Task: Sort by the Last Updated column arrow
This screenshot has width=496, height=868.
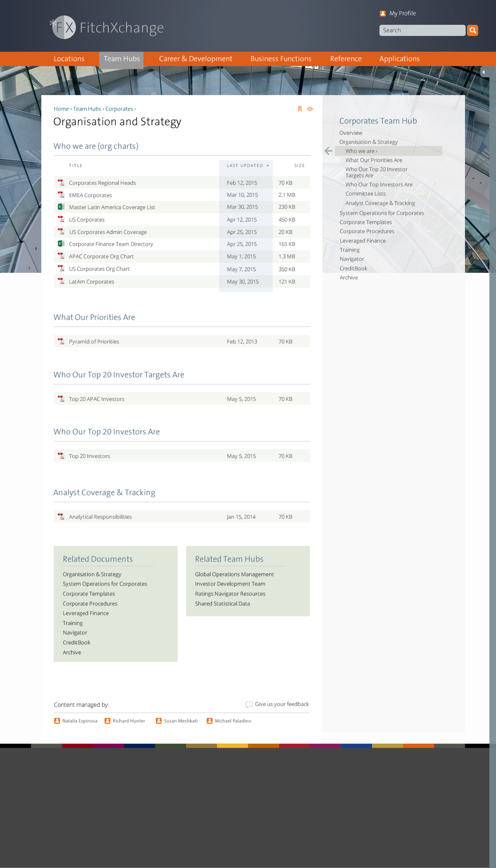Action: pos(268,166)
